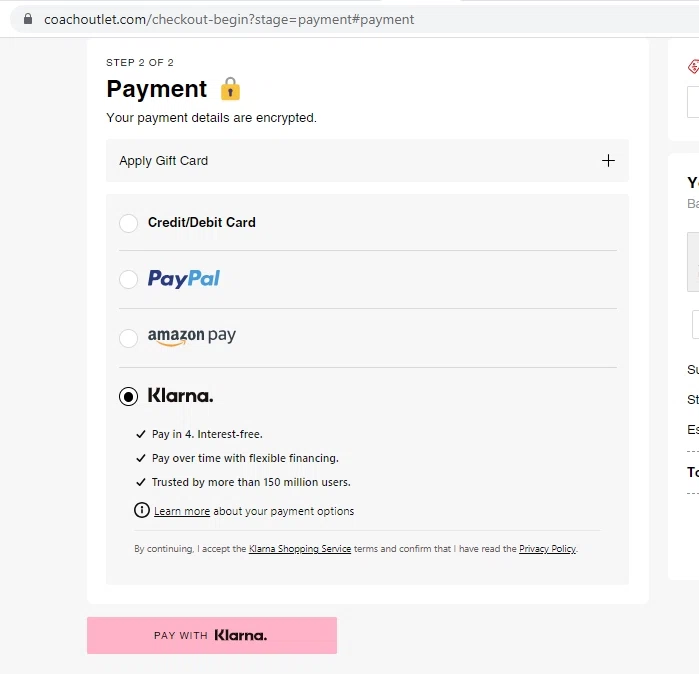Open the Klarna Shopping Service terms link
699x674 pixels.
click(x=300, y=549)
